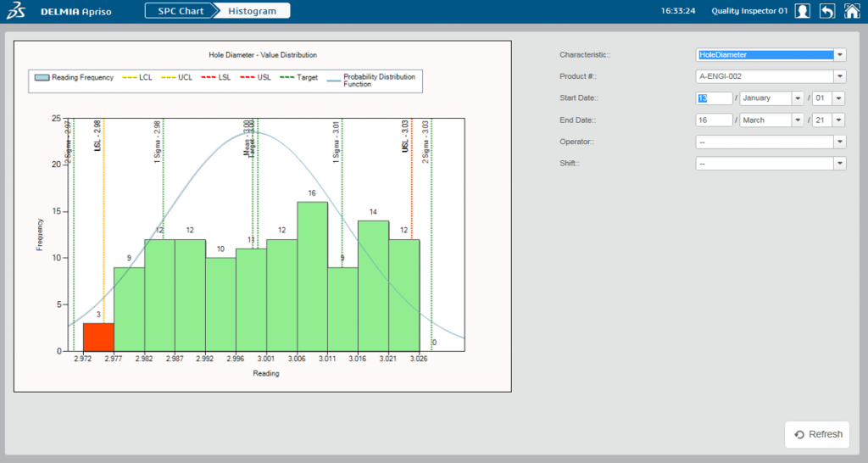Open the Product # dropdown

[839, 76]
